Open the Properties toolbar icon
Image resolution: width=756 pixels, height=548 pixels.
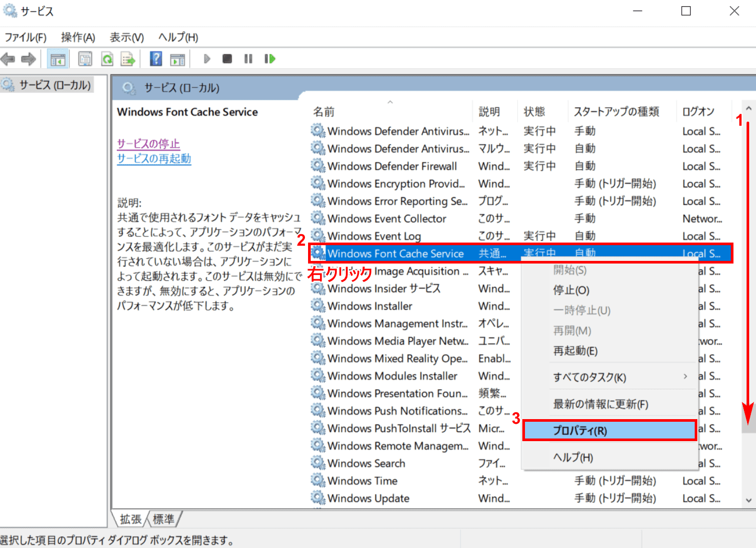(x=85, y=59)
